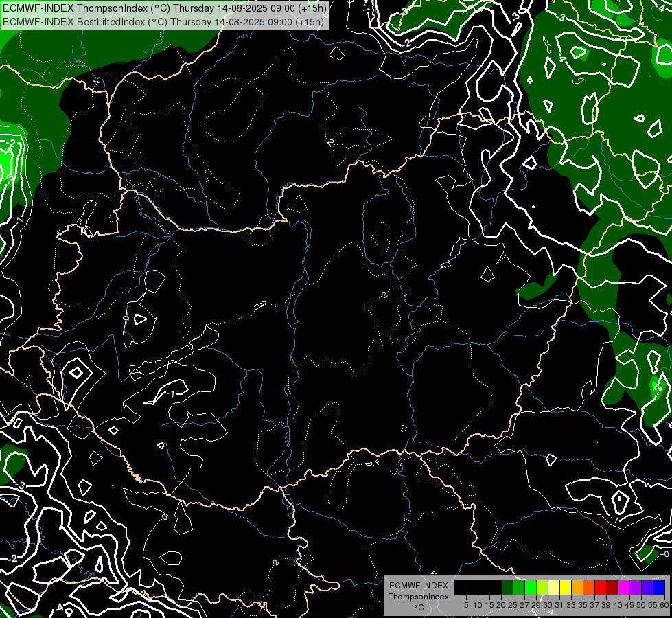Select the dark red 39–40 legend swatch
The image size is (672, 618).
[612, 587]
